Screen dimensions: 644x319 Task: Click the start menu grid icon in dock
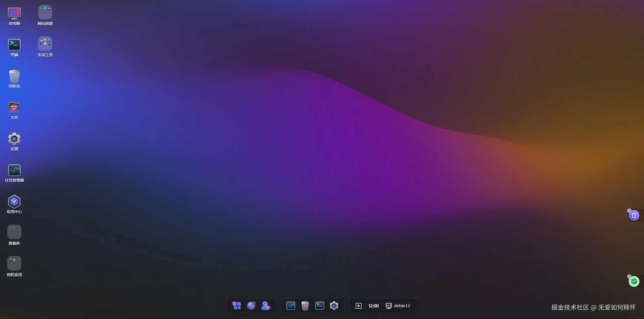point(236,306)
